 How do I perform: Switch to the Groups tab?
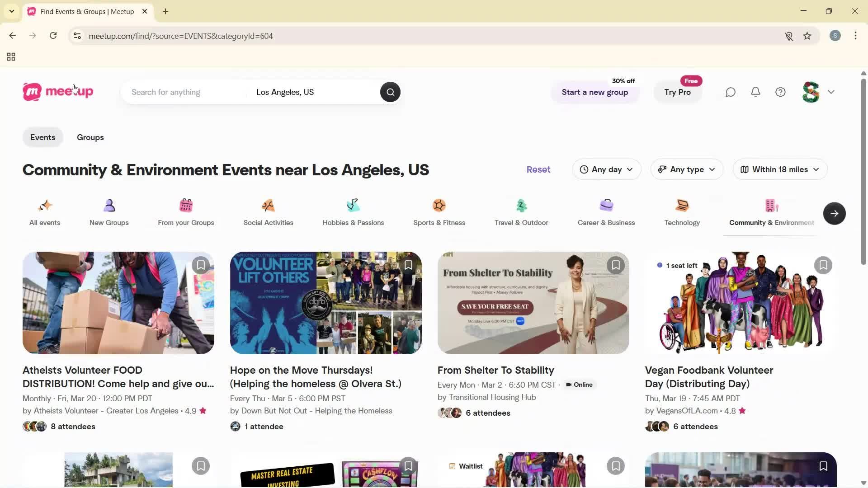[x=90, y=137]
